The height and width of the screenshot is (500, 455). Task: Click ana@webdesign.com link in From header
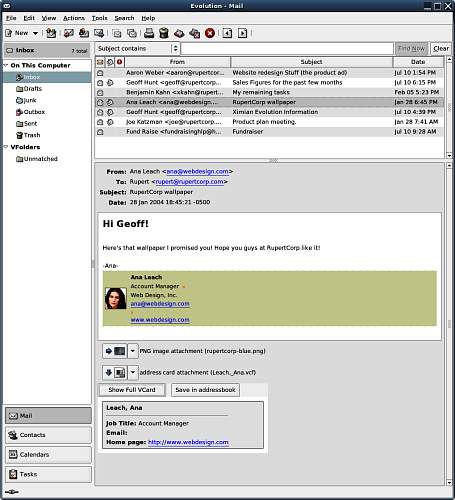coord(198,171)
